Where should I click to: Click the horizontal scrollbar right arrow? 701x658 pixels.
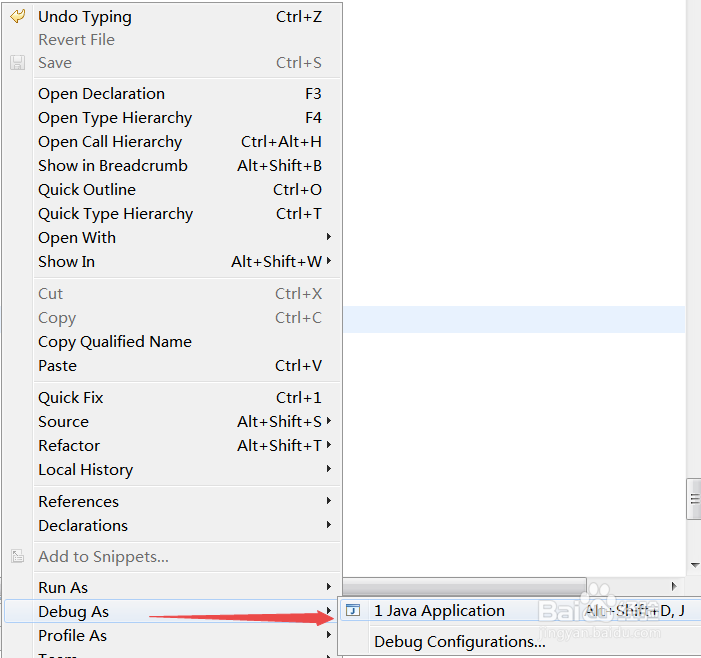pos(674,586)
